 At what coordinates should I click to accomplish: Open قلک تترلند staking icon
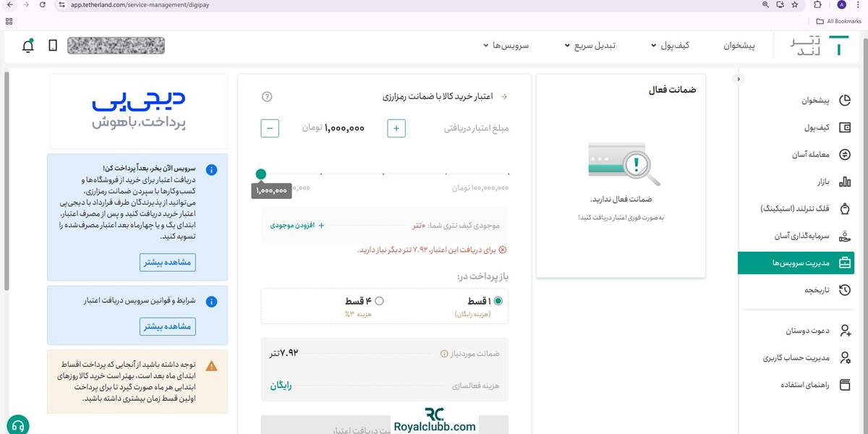tap(844, 208)
